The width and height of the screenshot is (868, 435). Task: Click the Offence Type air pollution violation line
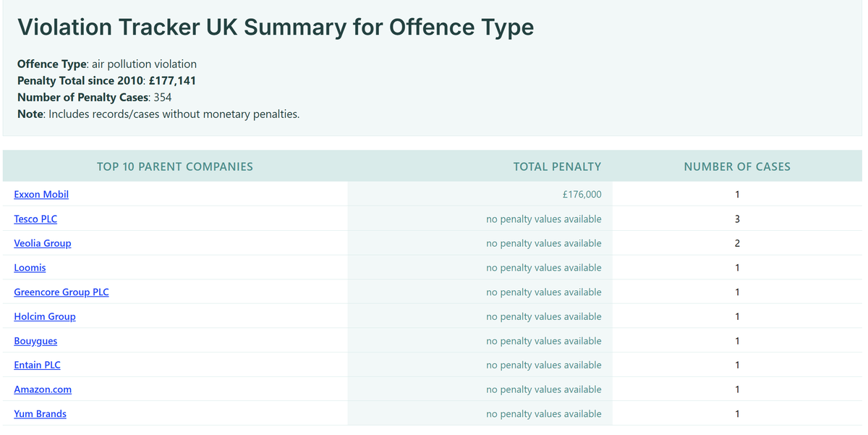pyautogui.click(x=107, y=64)
